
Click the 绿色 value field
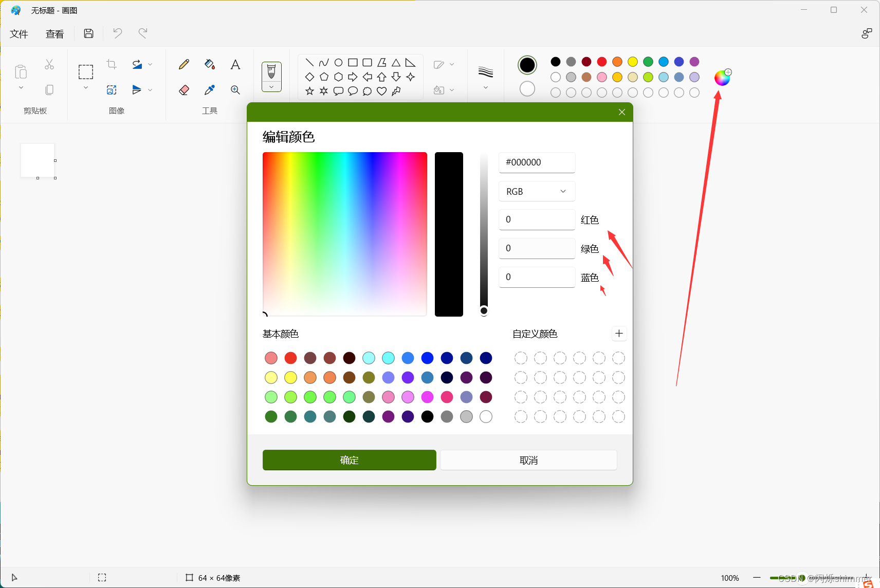point(537,248)
